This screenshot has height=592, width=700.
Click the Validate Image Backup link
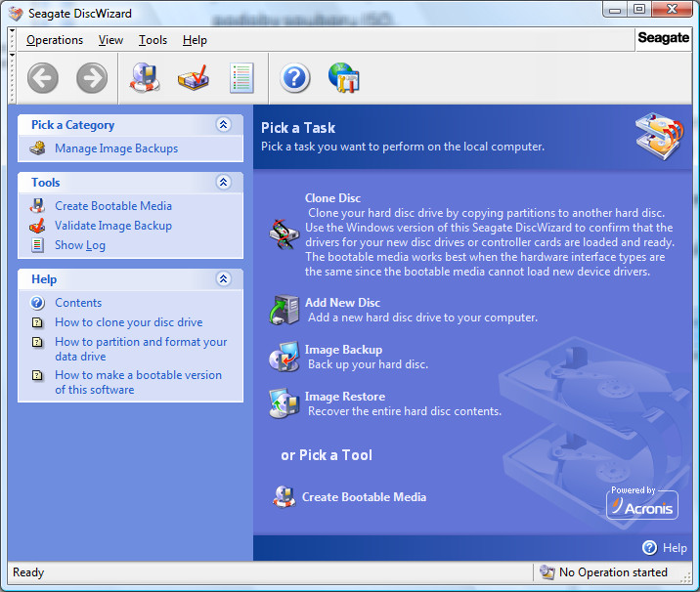click(x=113, y=226)
